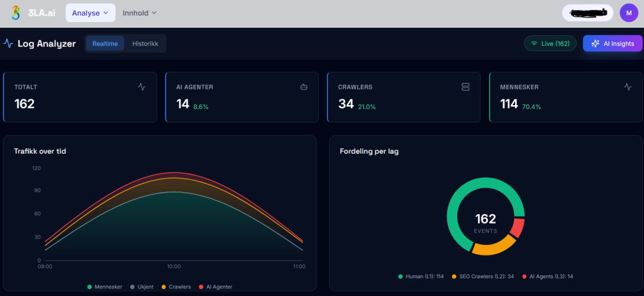Click the AI Agenter 8.6% percentage
The width and height of the screenshot is (644, 296).
coord(201,107)
